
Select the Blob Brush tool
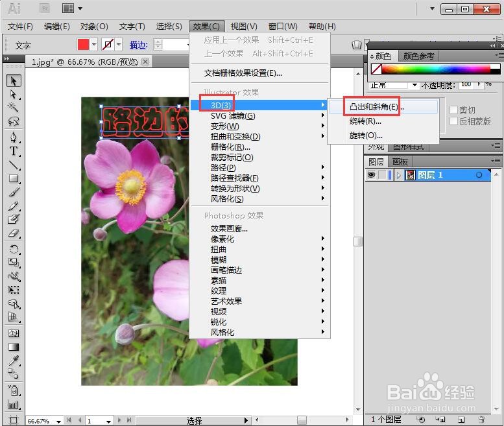pos(13,219)
